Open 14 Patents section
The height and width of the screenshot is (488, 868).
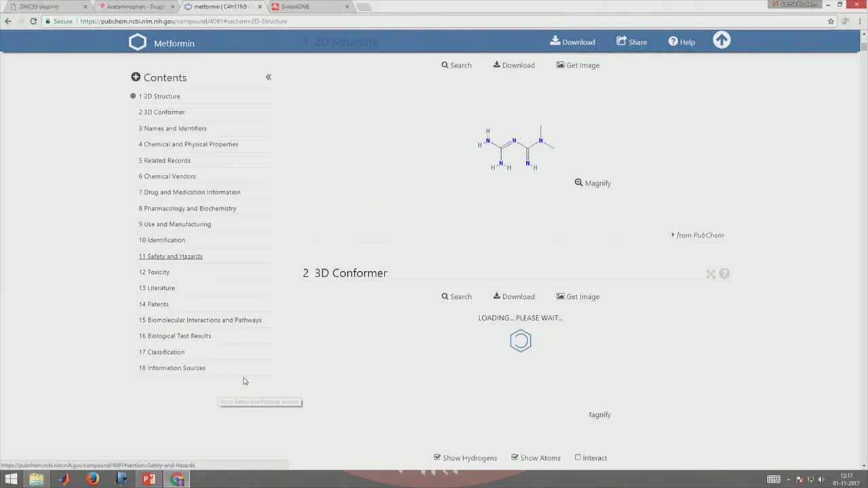(x=153, y=304)
